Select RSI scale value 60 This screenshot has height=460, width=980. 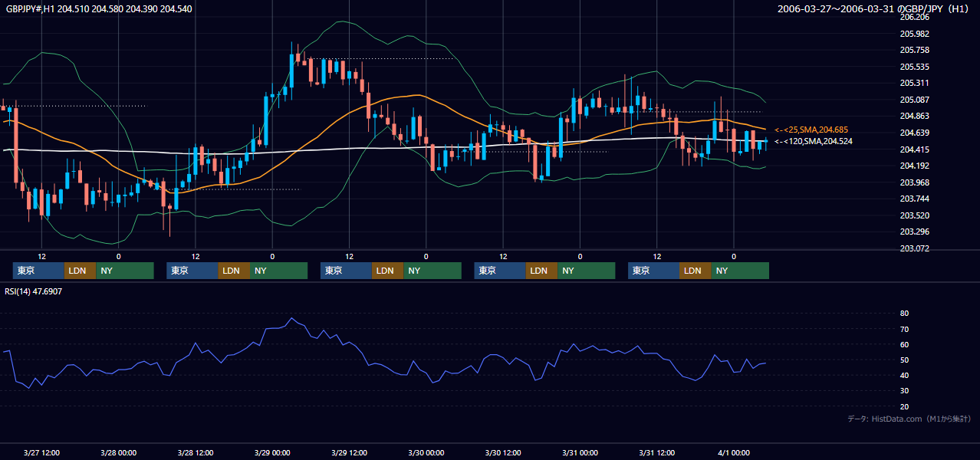[x=905, y=344]
